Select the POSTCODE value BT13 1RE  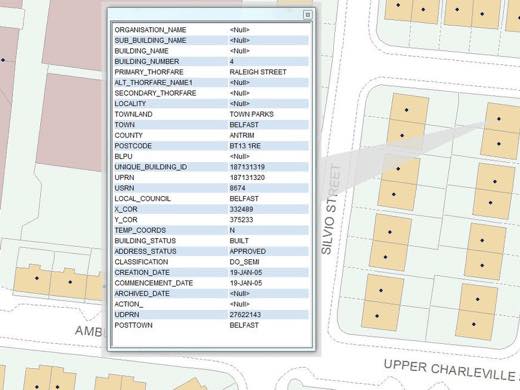coord(245,146)
